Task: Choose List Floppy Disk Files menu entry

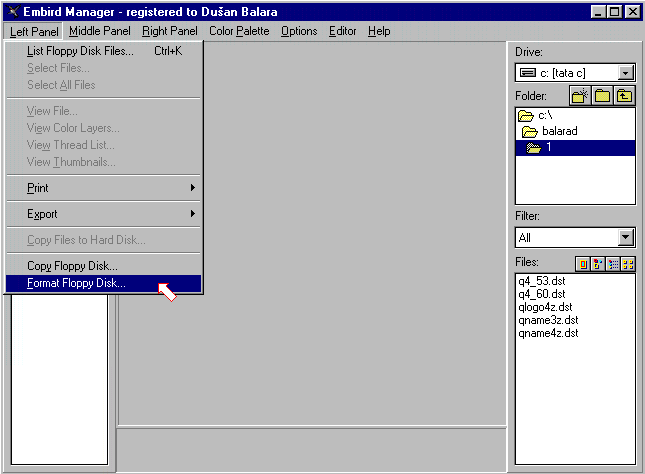Action: 103,51
